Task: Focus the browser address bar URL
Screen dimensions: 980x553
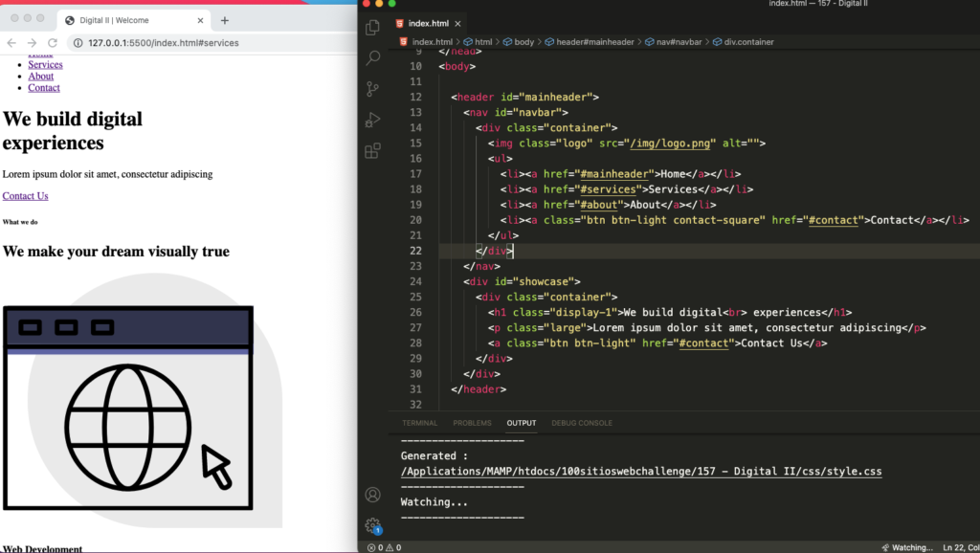Action: (163, 42)
